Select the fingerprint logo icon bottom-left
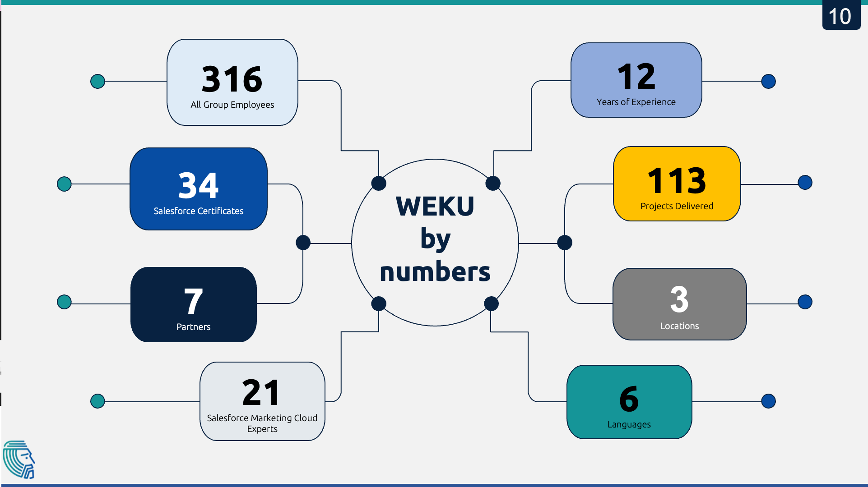This screenshot has height=487, width=868. [22, 462]
